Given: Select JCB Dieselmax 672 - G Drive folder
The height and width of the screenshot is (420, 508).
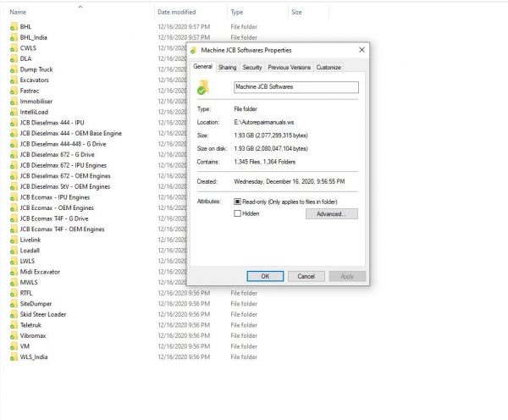Looking at the screenshot, I should (57, 155).
